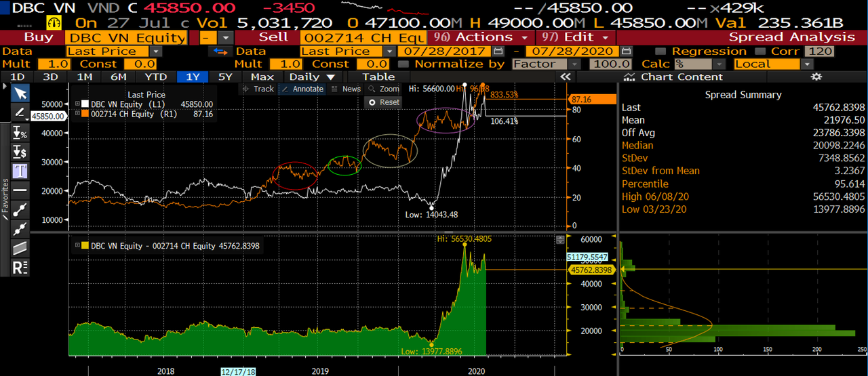Screen dimensions: 868x376
Task: Click the Reset zoom button
Action: (384, 102)
